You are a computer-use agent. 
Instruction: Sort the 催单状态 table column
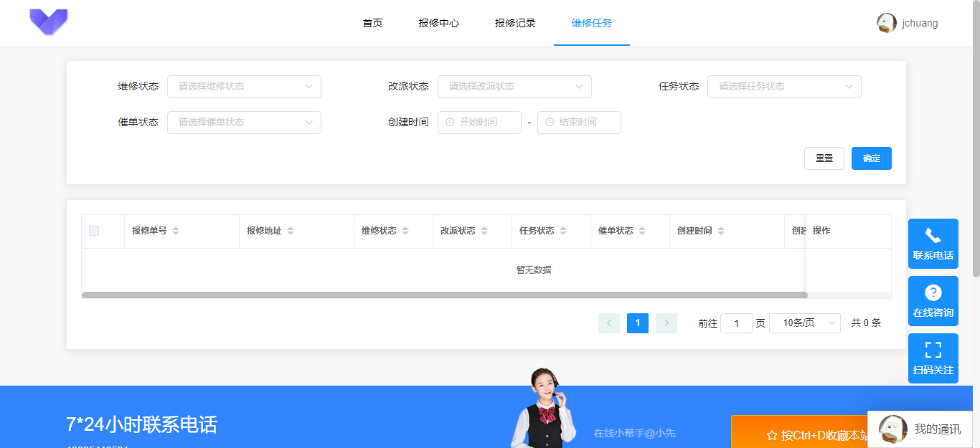point(642,231)
